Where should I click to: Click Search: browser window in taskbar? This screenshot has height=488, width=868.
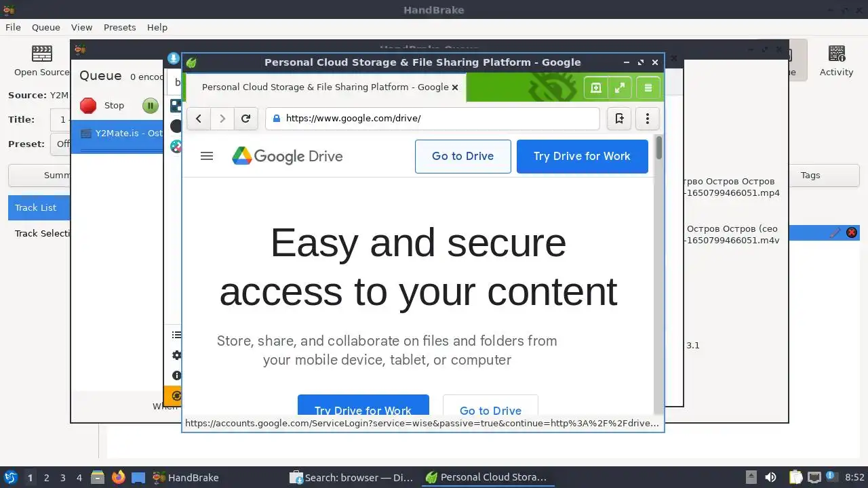click(352, 477)
